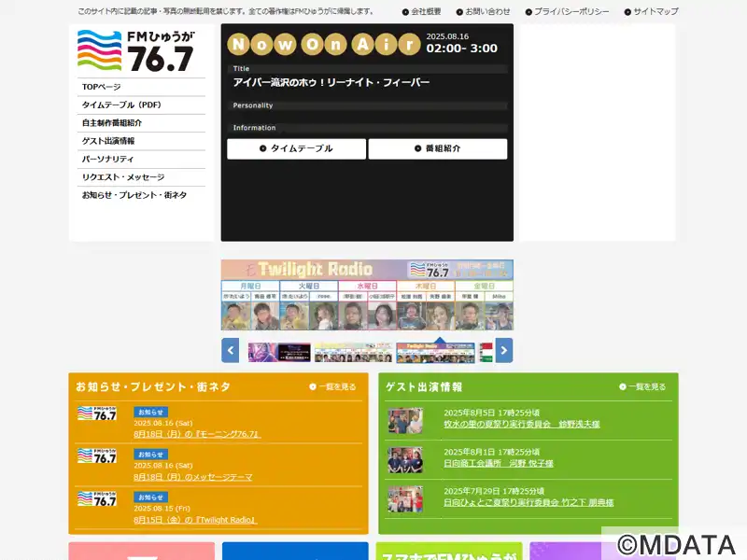Open the プライバシーポリシー link
The width and height of the screenshot is (747, 560).
point(571,11)
